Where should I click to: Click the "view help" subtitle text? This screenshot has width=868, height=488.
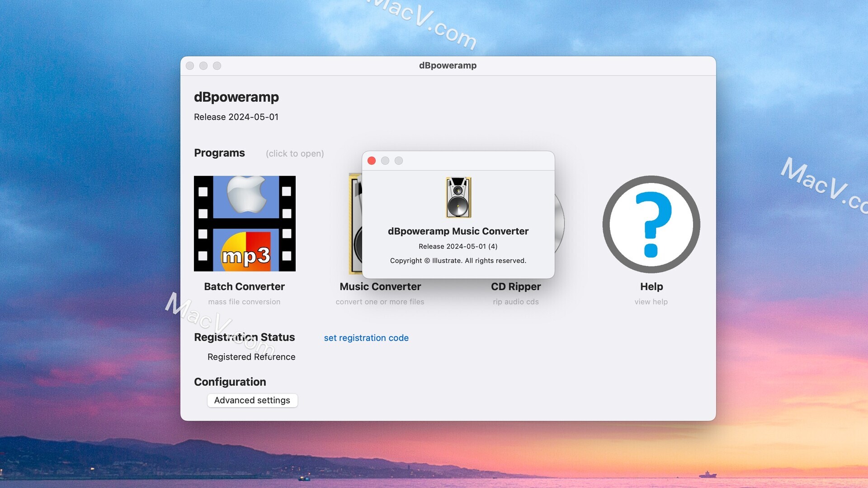pyautogui.click(x=651, y=302)
